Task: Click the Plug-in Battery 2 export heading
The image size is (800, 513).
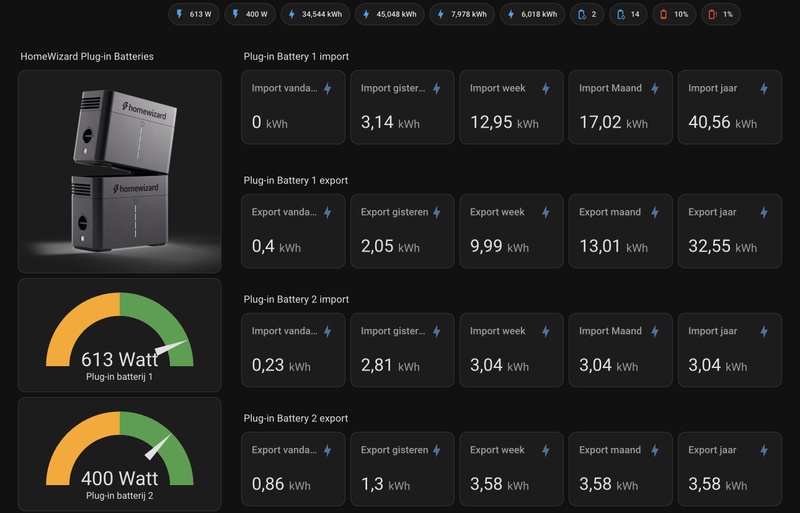Action: pyautogui.click(x=295, y=419)
